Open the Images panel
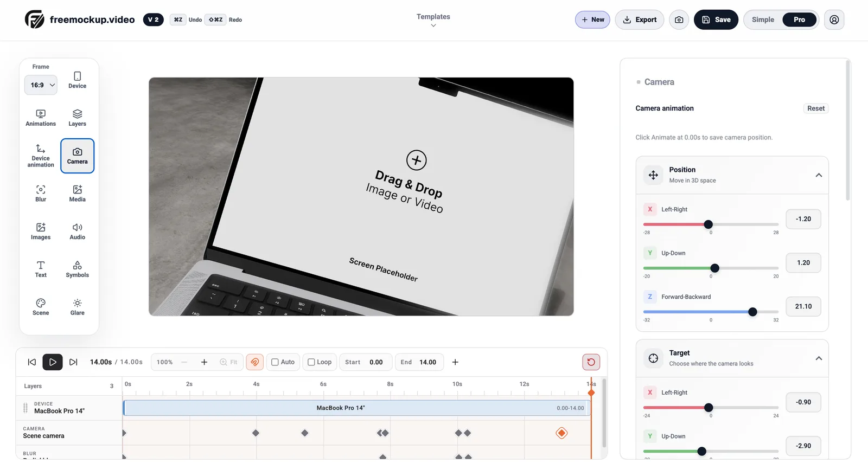 (41, 231)
